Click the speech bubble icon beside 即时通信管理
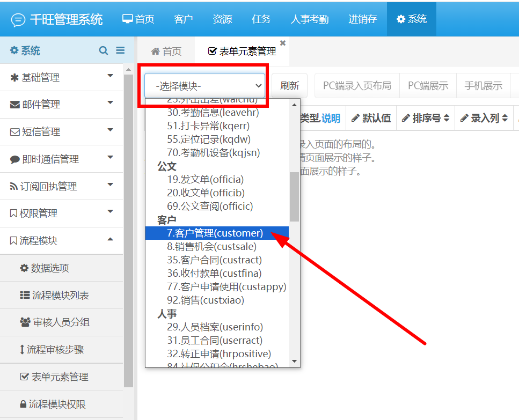The height and width of the screenshot is (420, 519). click(x=15, y=159)
